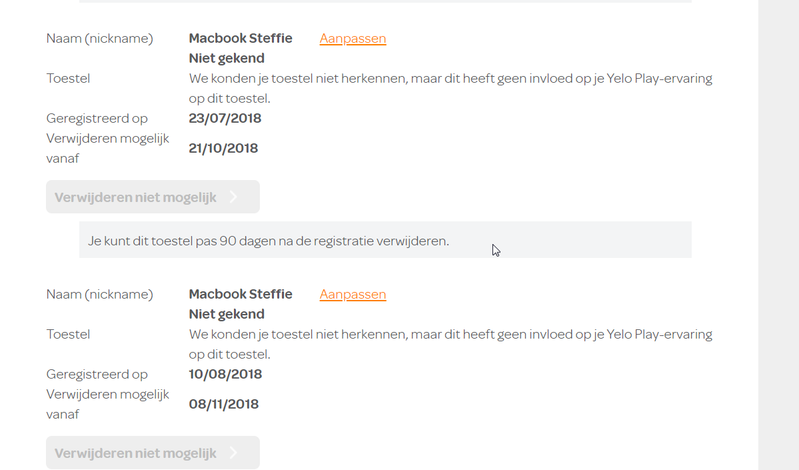Viewport: 799px width, 470px height.
Task: Click 'Niet gekend' for the 10/08/2018 device
Action: pos(226,314)
